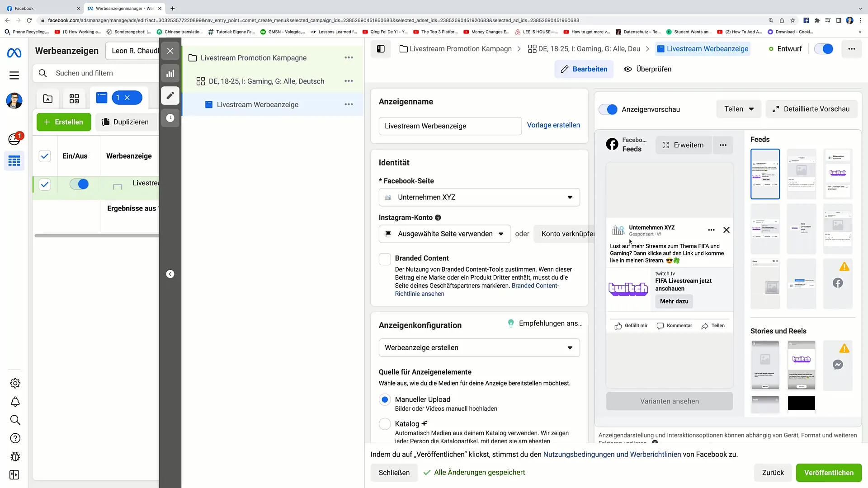This screenshot has width=868, height=488.
Task: Click Livestream Werbeanzeige breadcrumb
Action: point(703,49)
